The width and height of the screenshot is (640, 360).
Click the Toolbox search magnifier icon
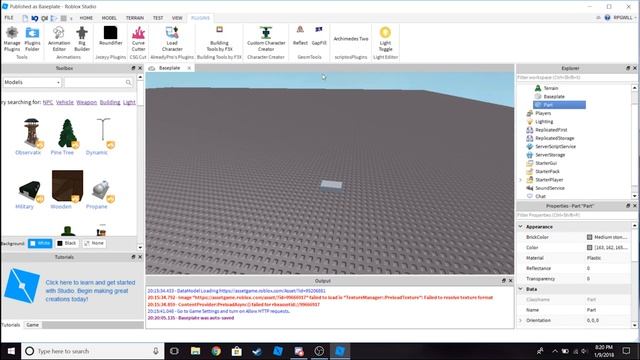click(129, 82)
